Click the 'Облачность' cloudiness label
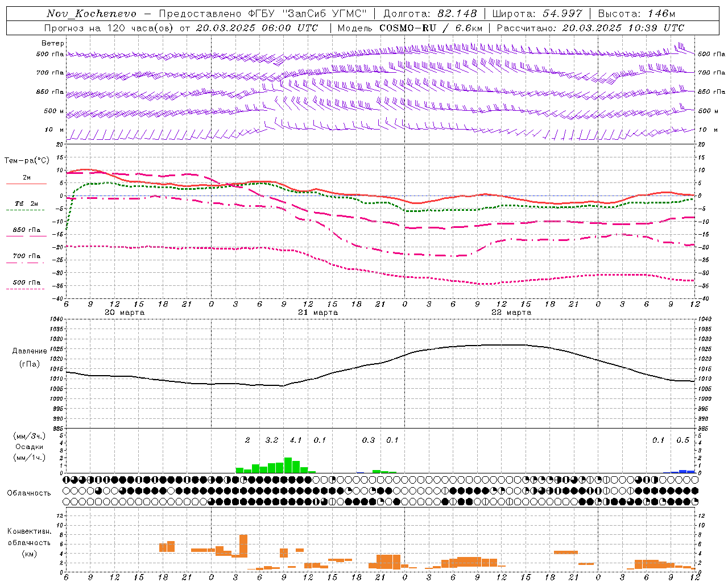Viewport: 728px width, 582px height. click(29, 493)
